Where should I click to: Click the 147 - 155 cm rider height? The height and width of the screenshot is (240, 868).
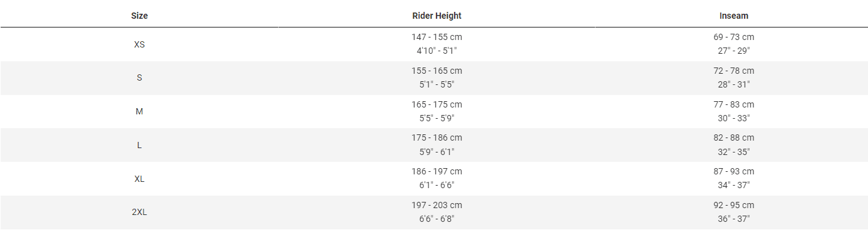coord(437,37)
